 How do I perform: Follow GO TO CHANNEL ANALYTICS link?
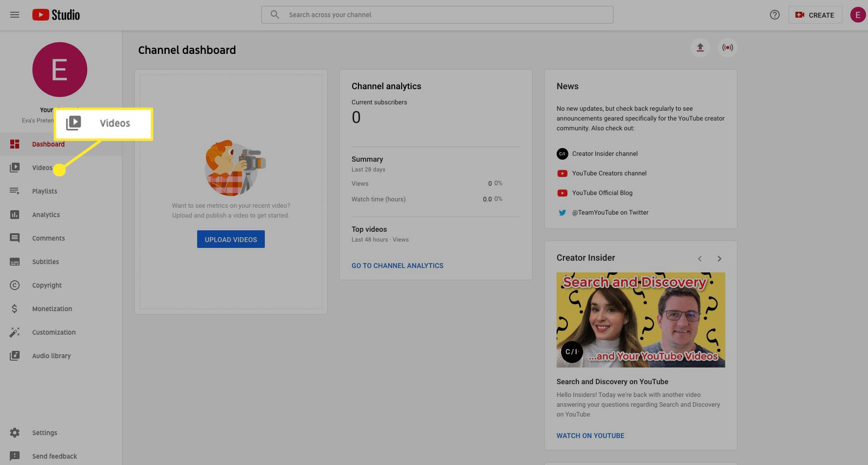[397, 266]
